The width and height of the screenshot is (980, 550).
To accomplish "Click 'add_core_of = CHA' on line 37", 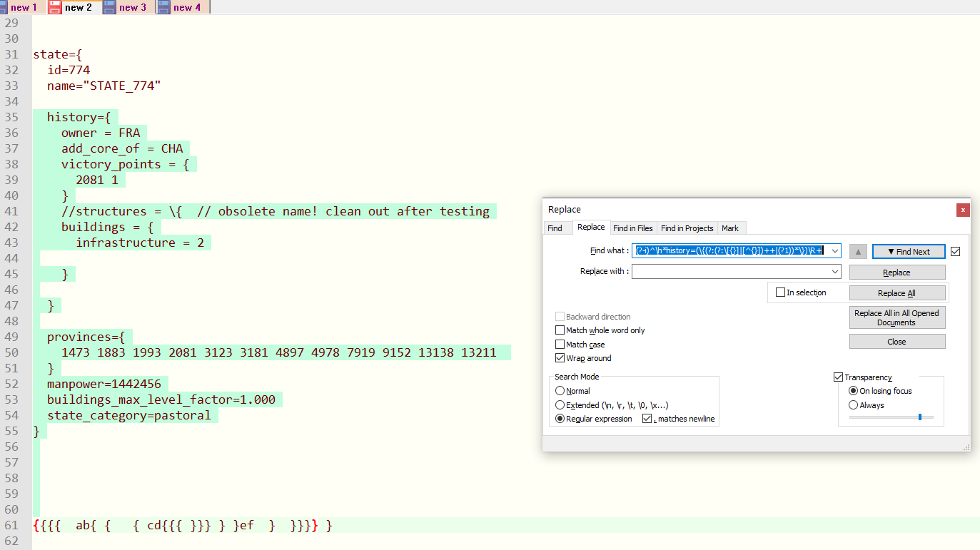I will [122, 148].
